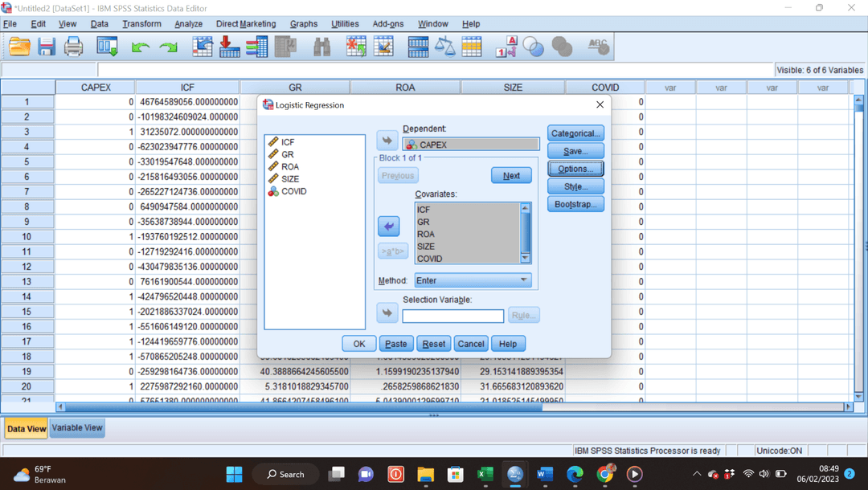Undo the last action arrow
Image resolution: width=868 pixels, height=490 pixels.
click(141, 47)
